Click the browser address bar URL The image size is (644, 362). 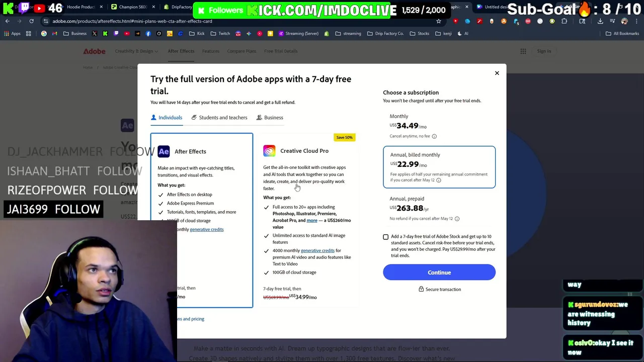132,21
